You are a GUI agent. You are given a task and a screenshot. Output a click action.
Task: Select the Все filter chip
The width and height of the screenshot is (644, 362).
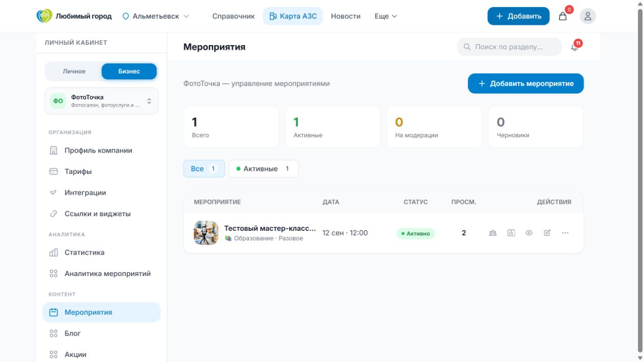click(204, 169)
